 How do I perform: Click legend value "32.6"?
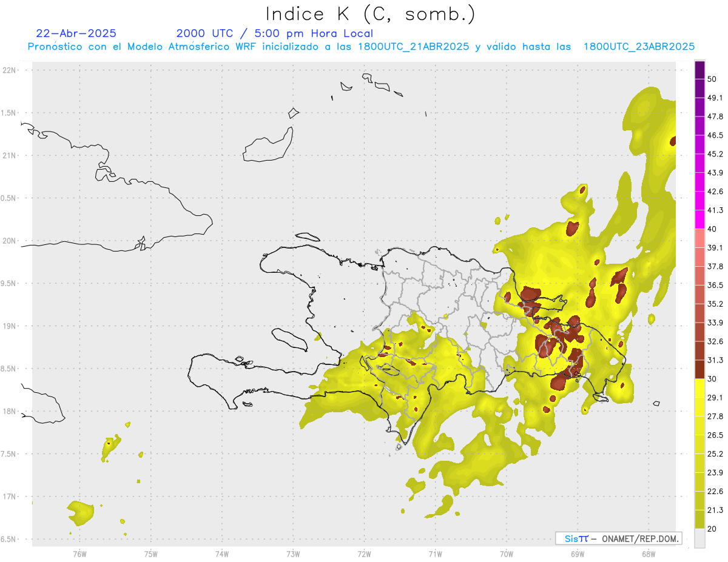pos(715,341)
